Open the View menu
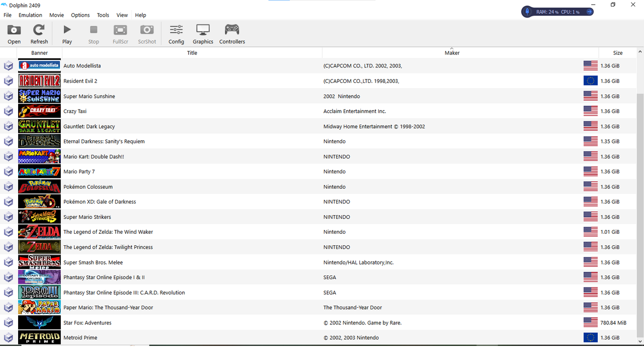 (x=122, y=15)
